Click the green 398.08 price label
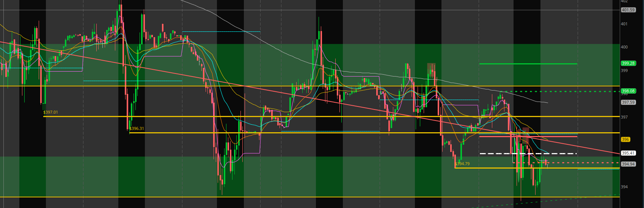 [628, 91]
